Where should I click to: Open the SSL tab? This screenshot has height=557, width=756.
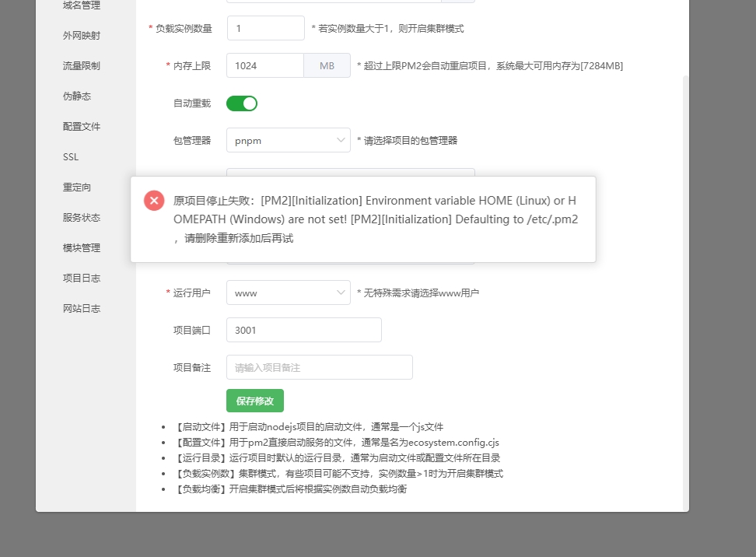click(71, 157)
